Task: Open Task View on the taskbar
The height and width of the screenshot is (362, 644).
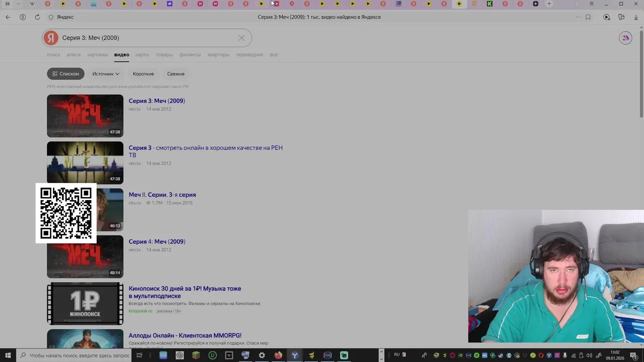Action: coord(139,355)
